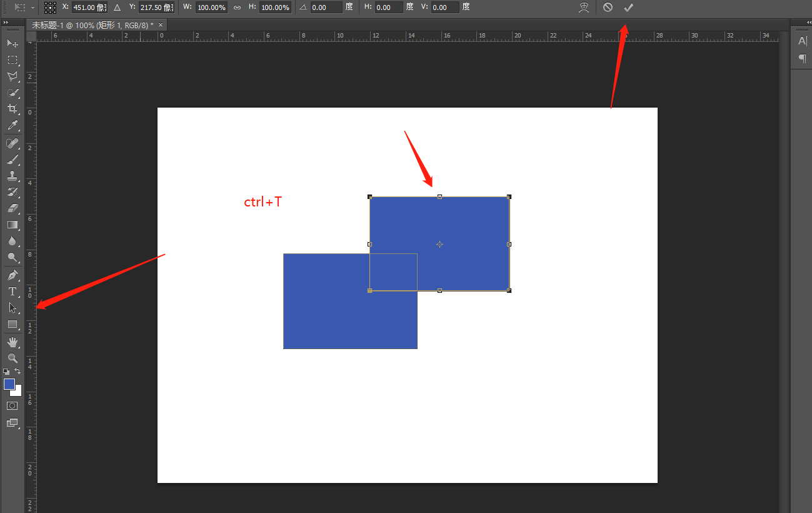Select the Move tool
Viewport: 812px width, 513px height.
point(12,43)
